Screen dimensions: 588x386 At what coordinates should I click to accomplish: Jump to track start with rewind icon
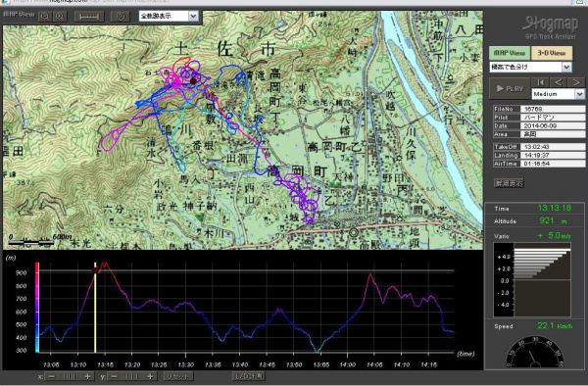coord(540,82)
